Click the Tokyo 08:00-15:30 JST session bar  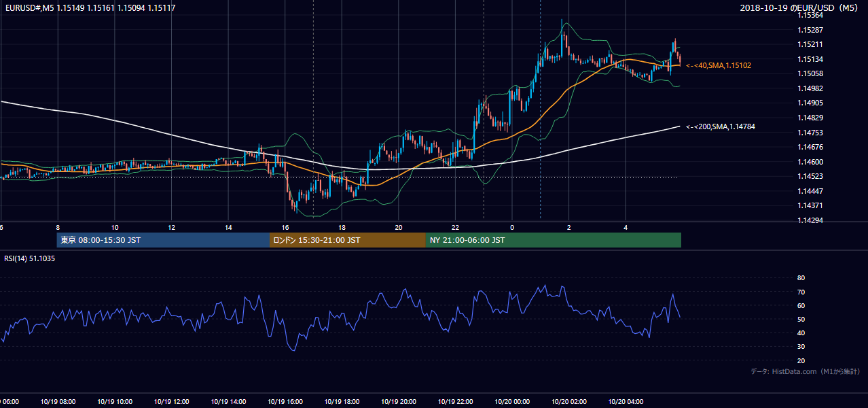click(x=163, y=240)
